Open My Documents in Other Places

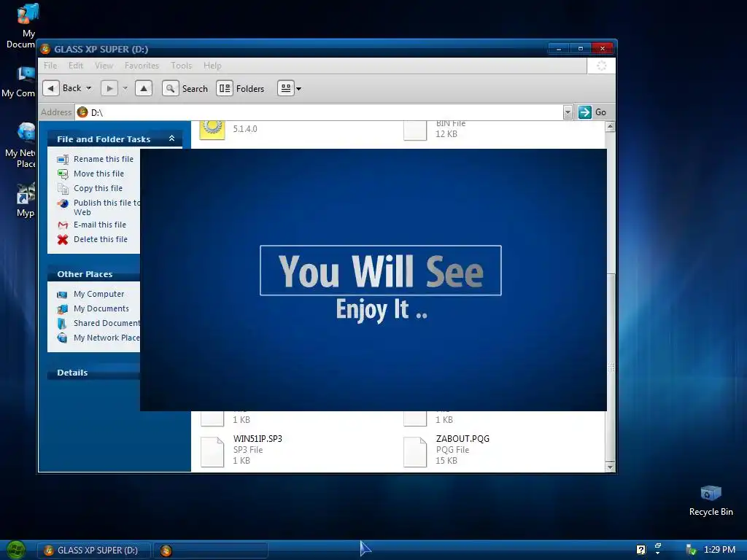tap(101, 308)
